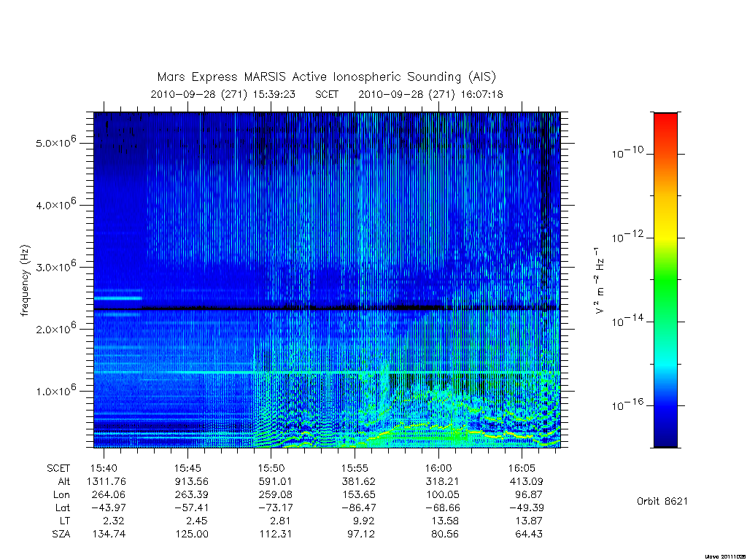Click the 'LT' row label
Image resolution: width=747 pixels, height=560 pixels.
coord(65,521)
